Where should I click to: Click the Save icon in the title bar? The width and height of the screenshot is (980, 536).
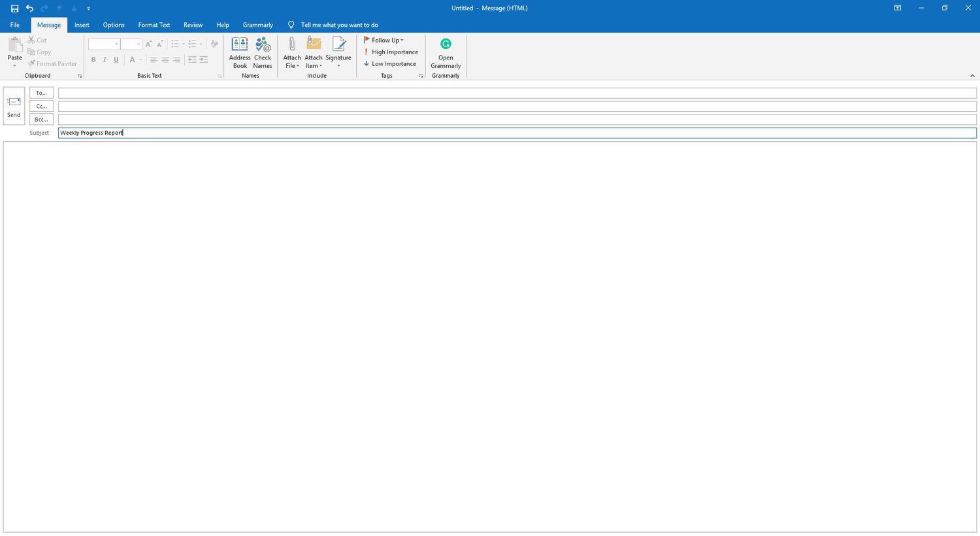point(14,8)
